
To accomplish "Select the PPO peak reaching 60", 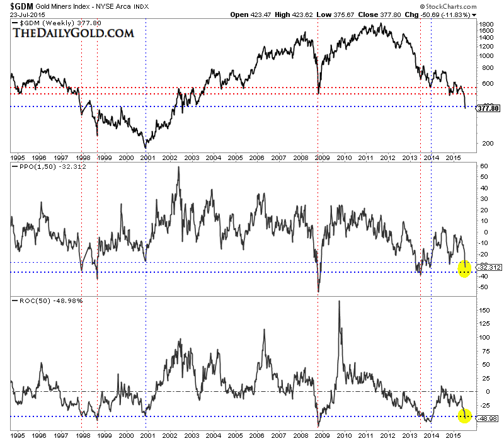I will tap(178, 168).
